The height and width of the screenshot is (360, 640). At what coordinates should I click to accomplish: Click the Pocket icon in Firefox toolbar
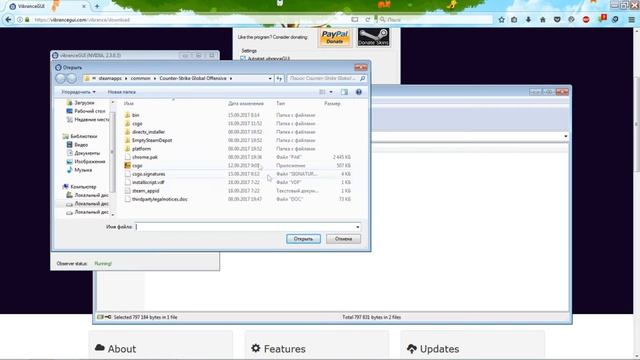click(x=557, y=20)
